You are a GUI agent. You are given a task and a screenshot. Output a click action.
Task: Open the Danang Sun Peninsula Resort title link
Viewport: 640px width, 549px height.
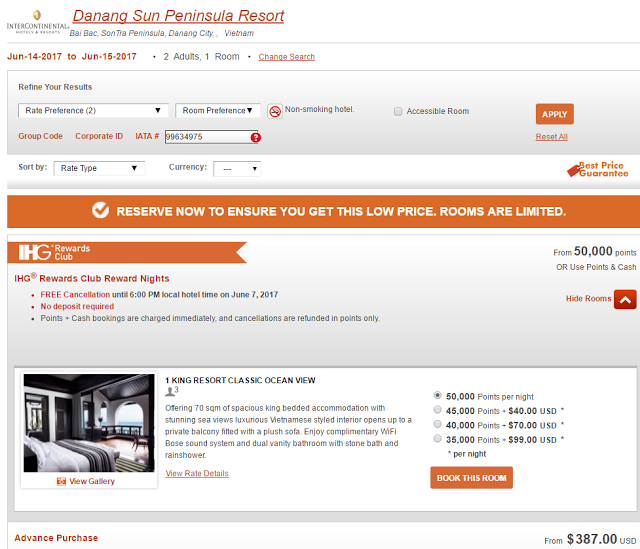click(178, 16)
